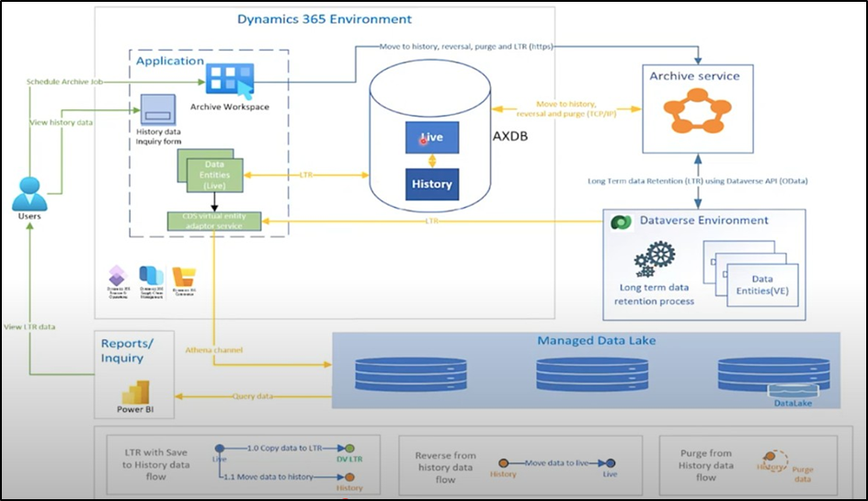The width and height of the screenshot is (868, 501).
Task: Click the CDS virtual entity adaptor service box
Action: coord(213,221)
